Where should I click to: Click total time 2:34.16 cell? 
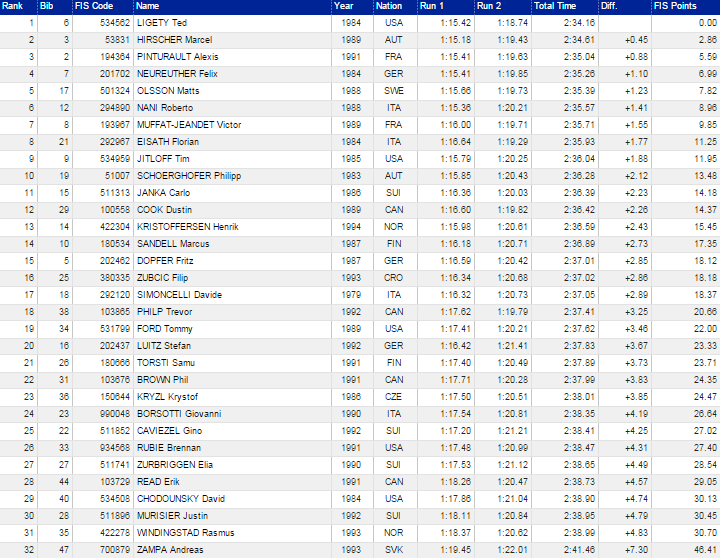pos(578,22)
